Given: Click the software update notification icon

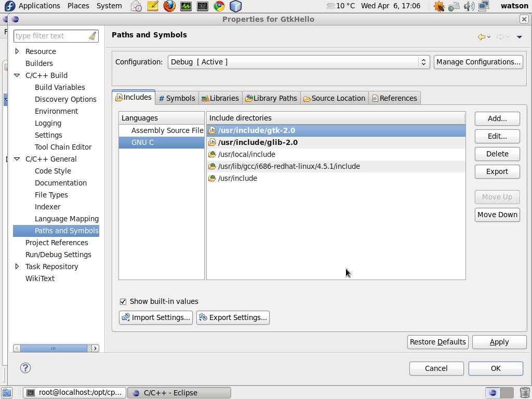Looking at the screenshot, I should (439, 6).
